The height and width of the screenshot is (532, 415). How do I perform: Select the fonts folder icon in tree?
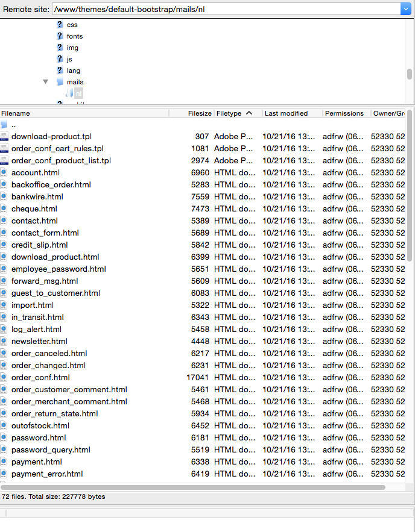tap(60, 36)
